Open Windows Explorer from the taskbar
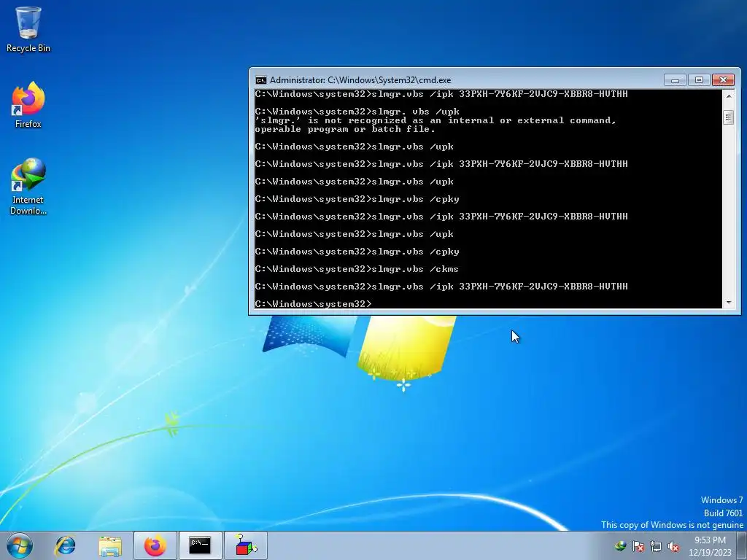 point(110,545)
